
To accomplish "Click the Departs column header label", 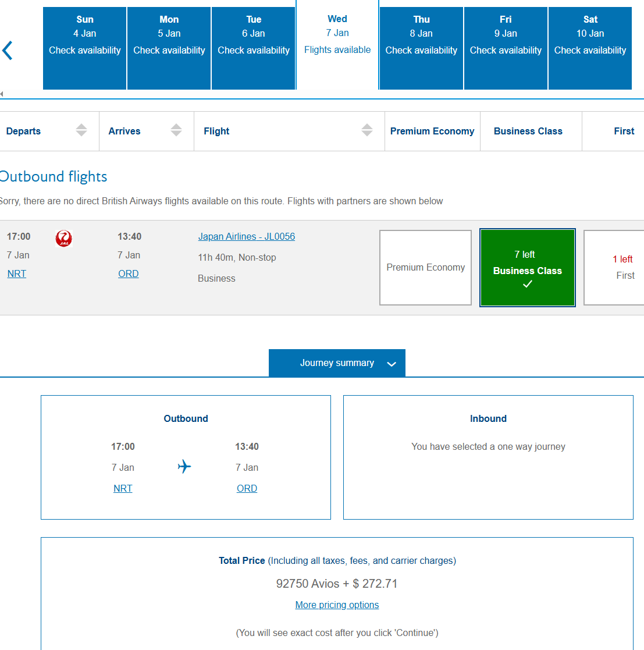I will tap(23, 131).
